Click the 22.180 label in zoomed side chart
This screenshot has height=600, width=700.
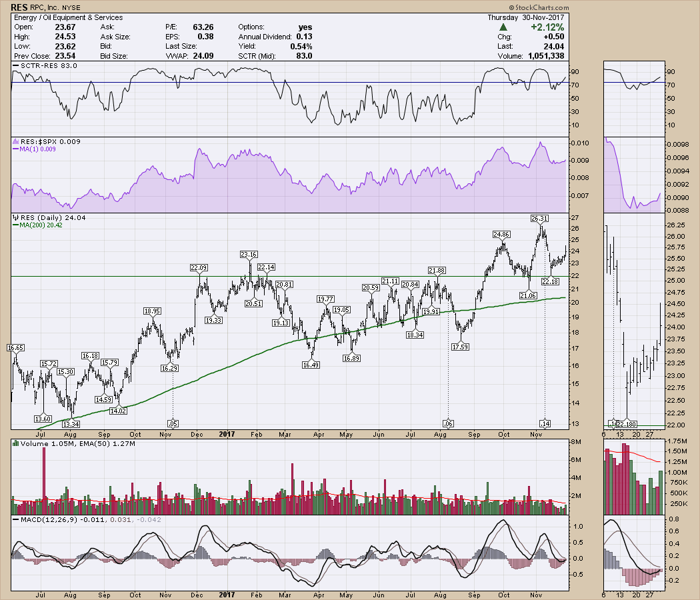627,423
